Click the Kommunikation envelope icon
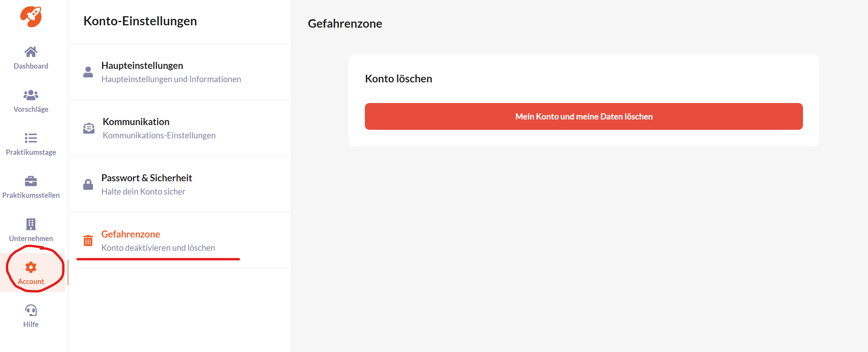 pos(89,128)
